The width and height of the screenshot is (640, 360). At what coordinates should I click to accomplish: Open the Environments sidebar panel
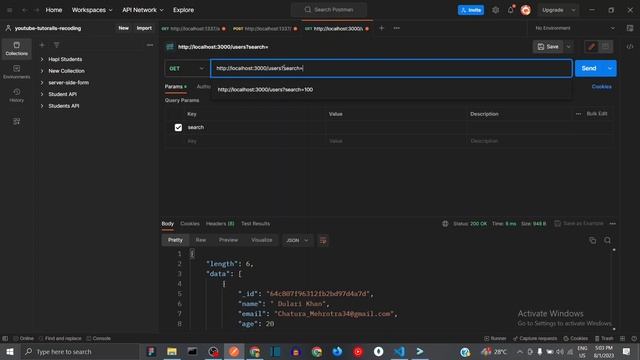tap(16, 71)
